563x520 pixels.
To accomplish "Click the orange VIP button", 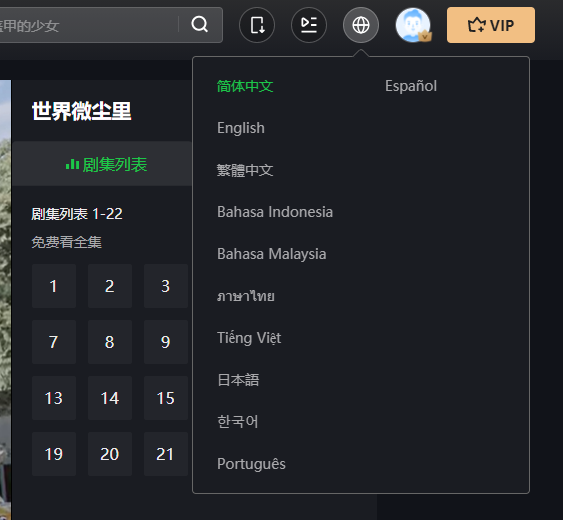I will (491, 25).
